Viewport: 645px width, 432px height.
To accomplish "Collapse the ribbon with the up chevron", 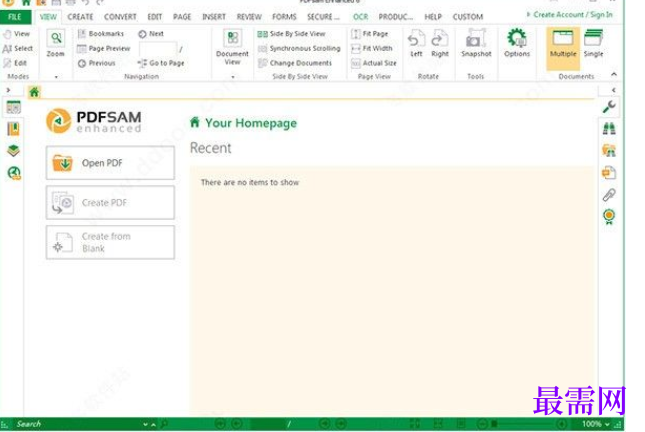I will pos(614,74).
